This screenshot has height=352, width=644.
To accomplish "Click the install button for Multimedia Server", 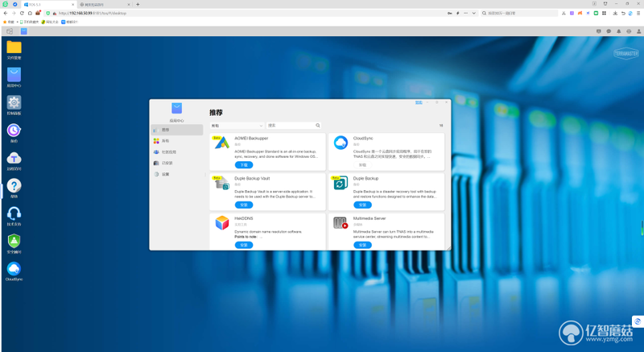I will [363, 245].
